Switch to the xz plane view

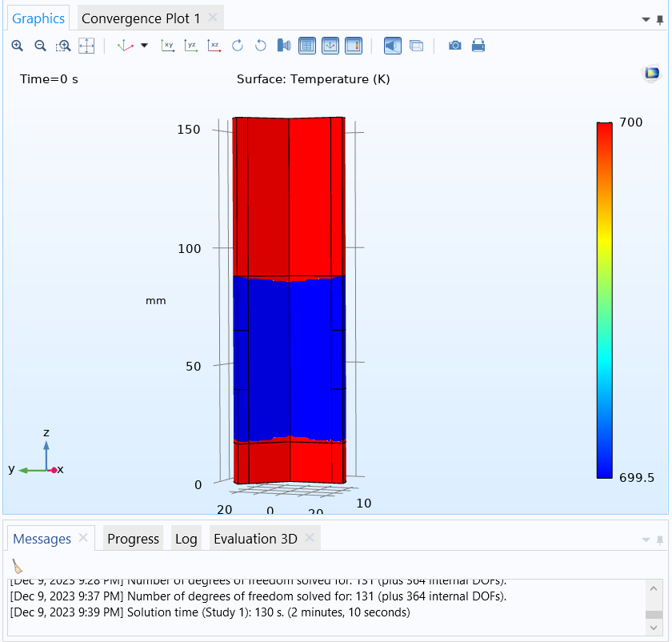[214, 46]
